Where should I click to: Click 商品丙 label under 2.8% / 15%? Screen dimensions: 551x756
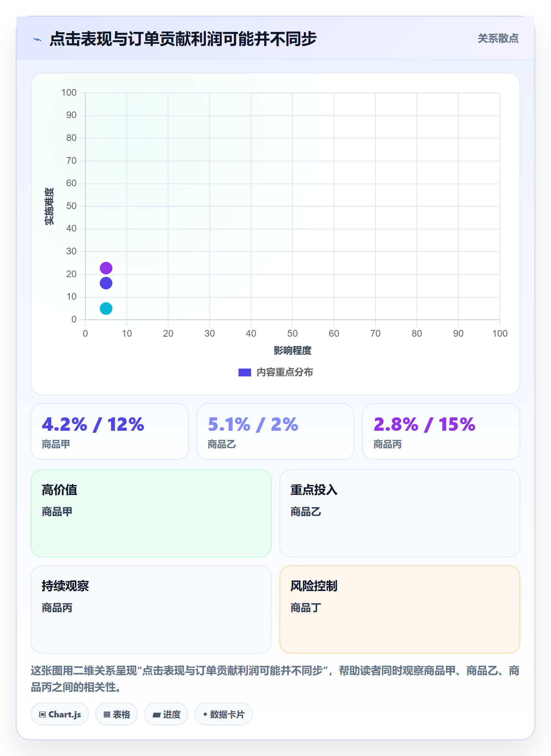388,445
